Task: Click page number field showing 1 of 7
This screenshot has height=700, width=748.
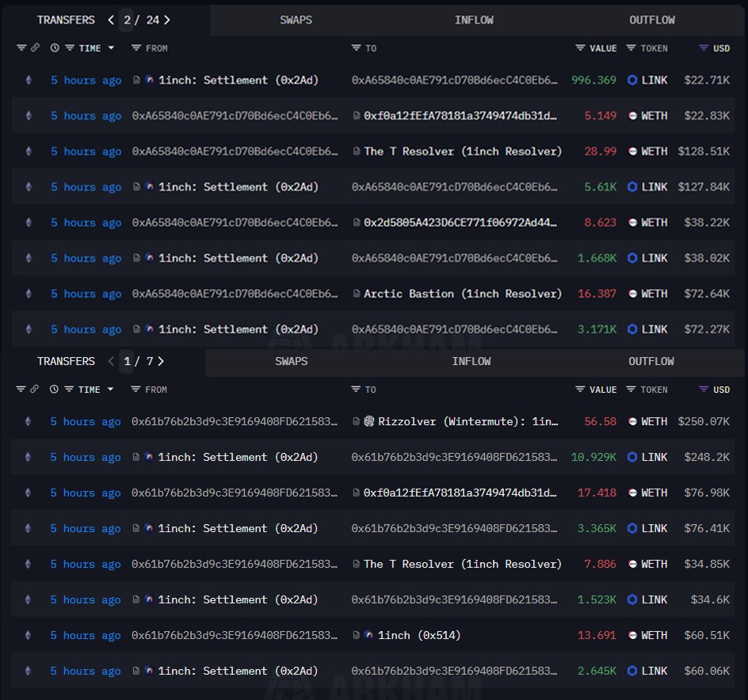Action: point(127,361)
